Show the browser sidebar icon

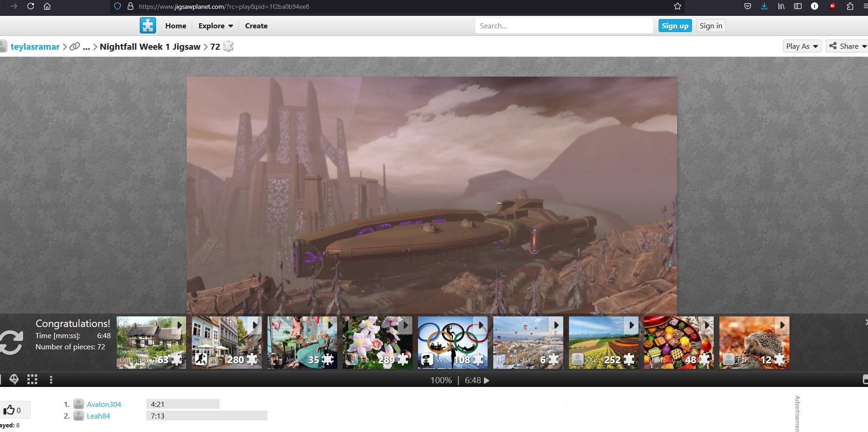click(x=798, y=7)
